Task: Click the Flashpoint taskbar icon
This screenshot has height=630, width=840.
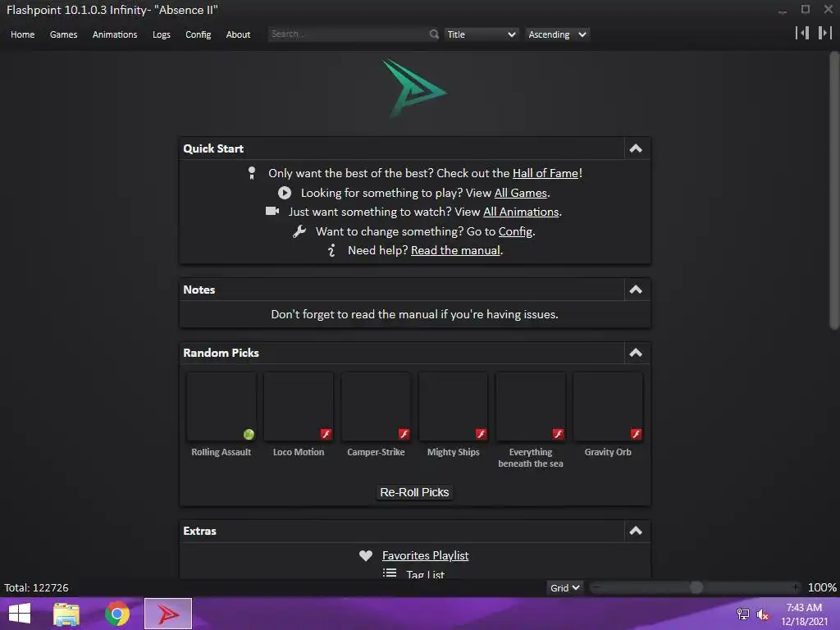Action: pyautogui.click(x=168, y=614)
